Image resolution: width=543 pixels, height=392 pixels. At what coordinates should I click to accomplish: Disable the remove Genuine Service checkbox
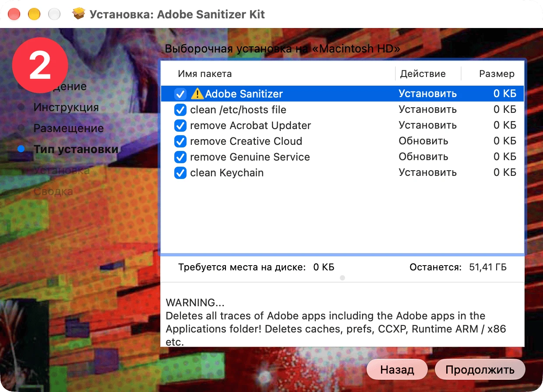pos(180,157)
